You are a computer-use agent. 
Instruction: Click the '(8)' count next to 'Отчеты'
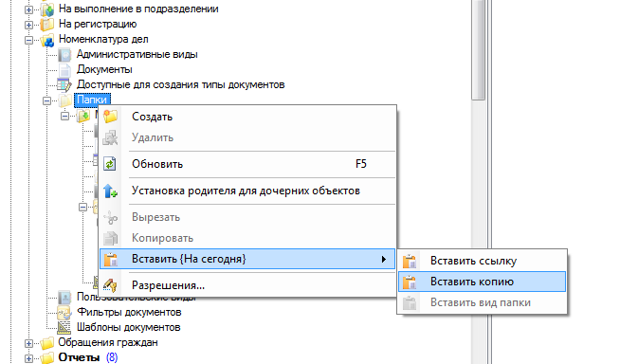(x=112, y=357)
